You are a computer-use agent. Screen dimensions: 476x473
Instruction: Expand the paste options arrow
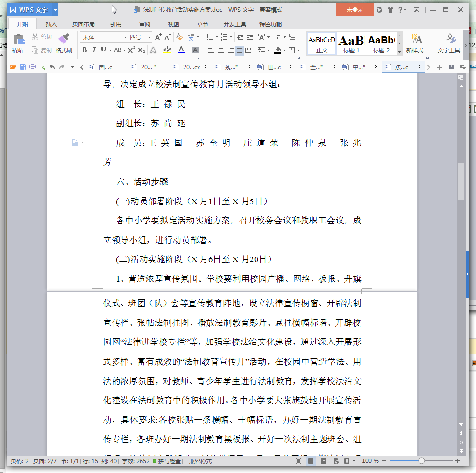click(26, 50)
